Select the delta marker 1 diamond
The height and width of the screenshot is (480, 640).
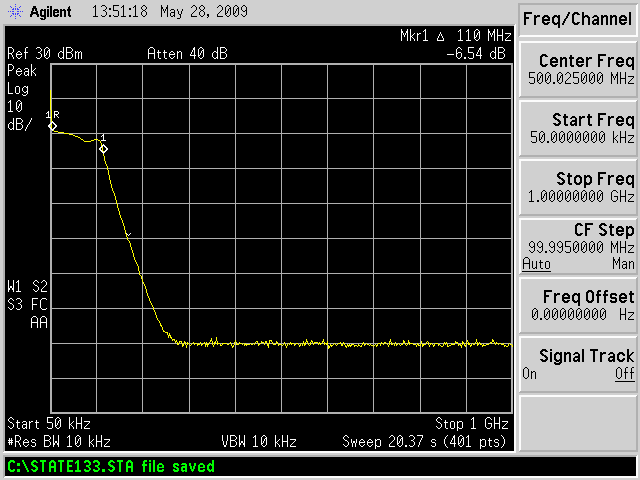coord(103,149)
